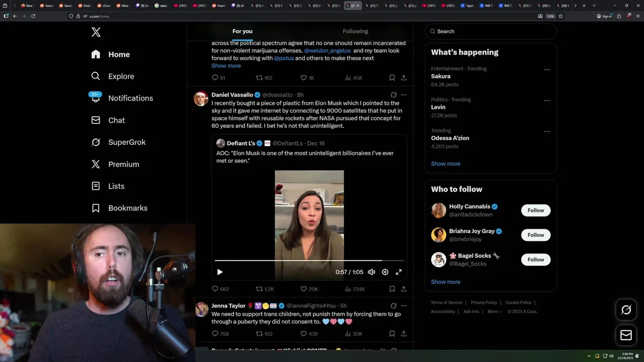Screen dimensions: 644x362
Task: Open more options on Jenna Taylor post
Action: point(404,306)
